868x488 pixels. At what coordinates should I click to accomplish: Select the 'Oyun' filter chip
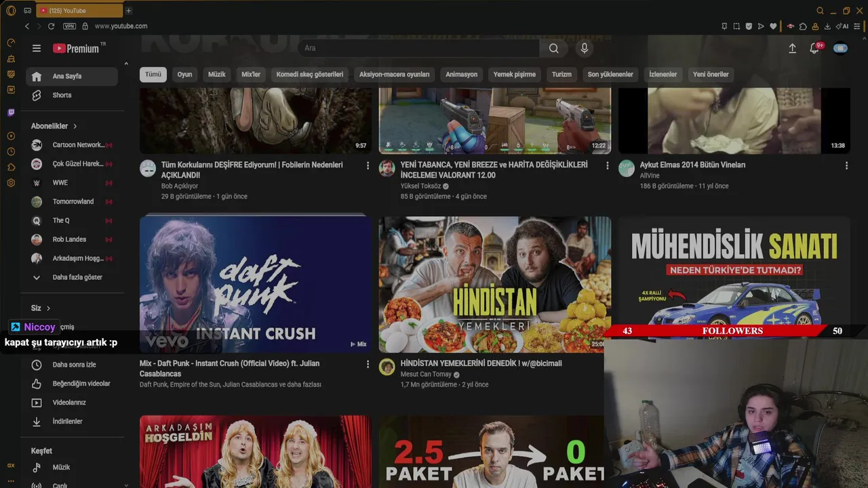click(x=184, y=75)
